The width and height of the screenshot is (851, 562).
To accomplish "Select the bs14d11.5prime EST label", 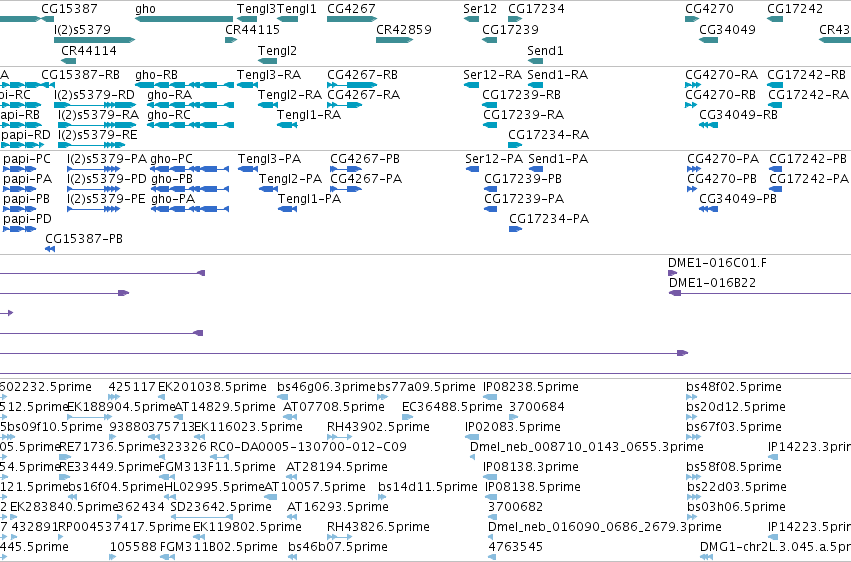I will pos(428,487).
